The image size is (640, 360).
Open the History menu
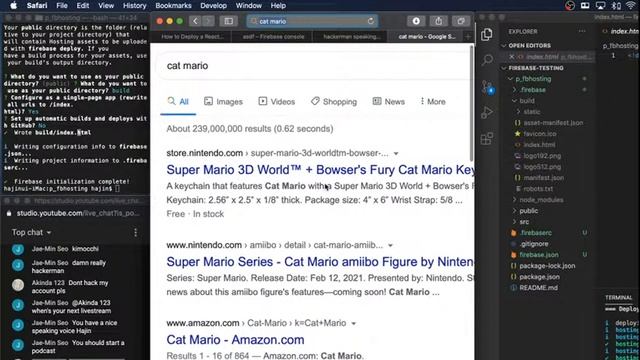(x=135, y=6)
